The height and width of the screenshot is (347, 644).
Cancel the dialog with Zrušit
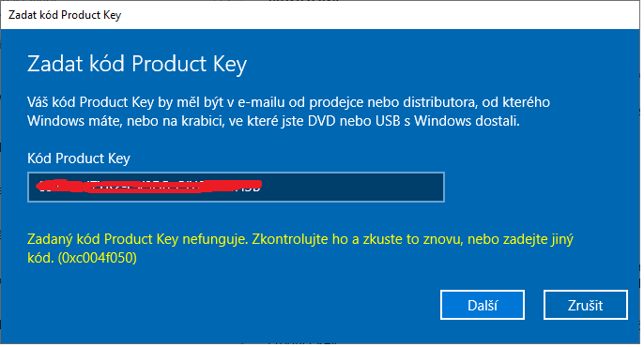585,305
